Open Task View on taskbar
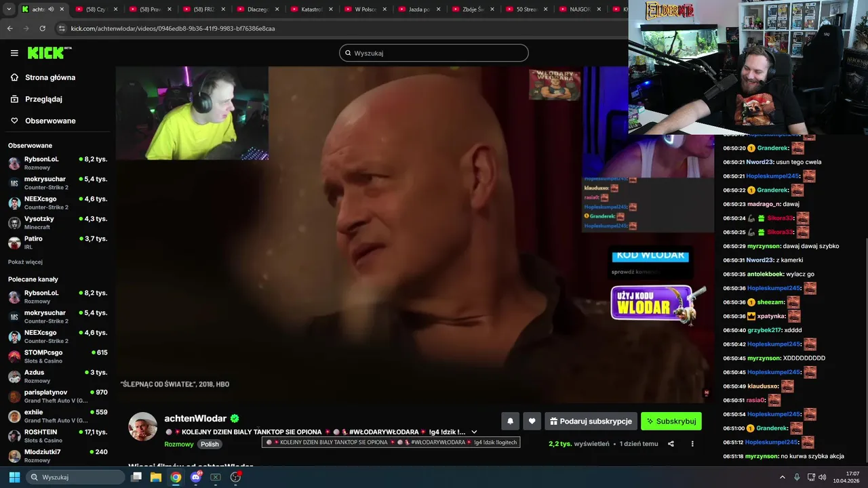 click(x=136, y=477)
